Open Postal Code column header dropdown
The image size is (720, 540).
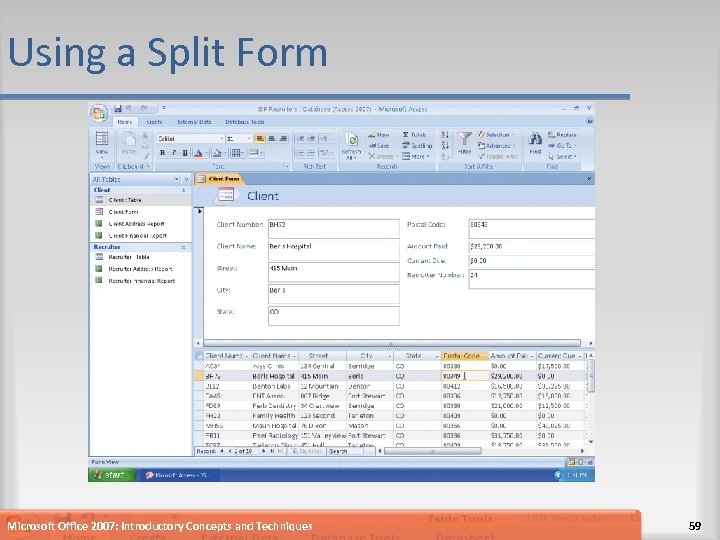(x=484, y=356)
